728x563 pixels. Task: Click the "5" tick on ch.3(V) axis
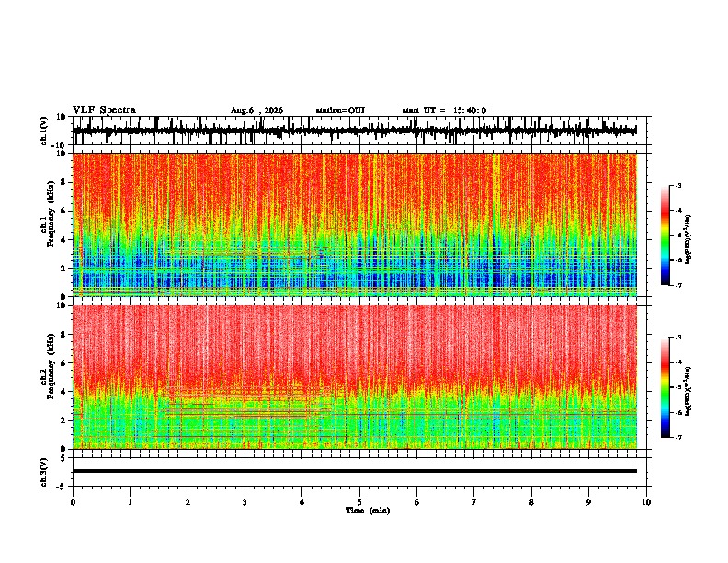[x=63, y=458]
